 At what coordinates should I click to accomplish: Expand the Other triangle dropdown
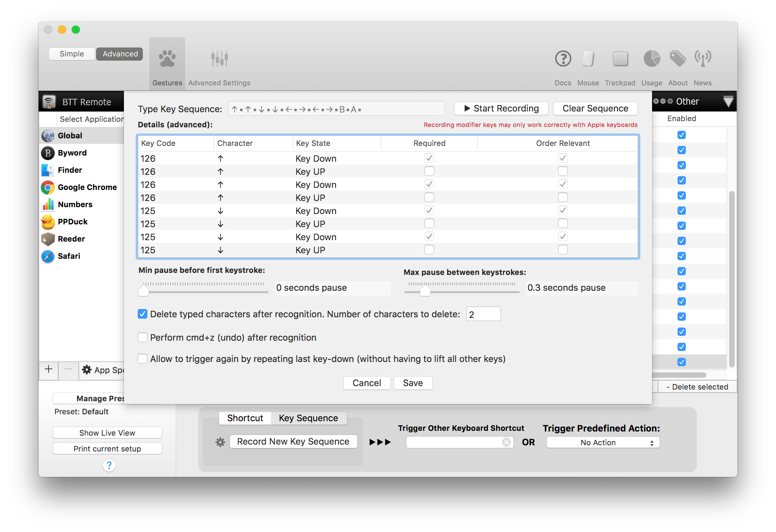728,102
